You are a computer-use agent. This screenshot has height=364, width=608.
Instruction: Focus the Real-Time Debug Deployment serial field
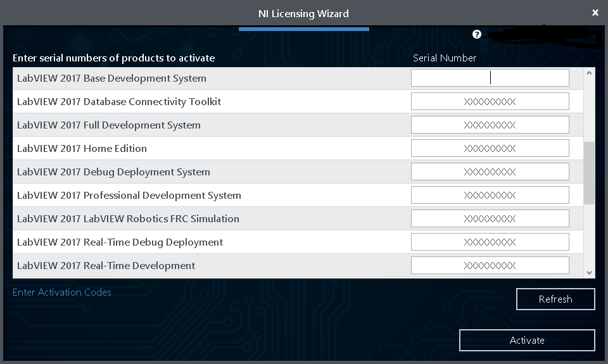point(490,242)
